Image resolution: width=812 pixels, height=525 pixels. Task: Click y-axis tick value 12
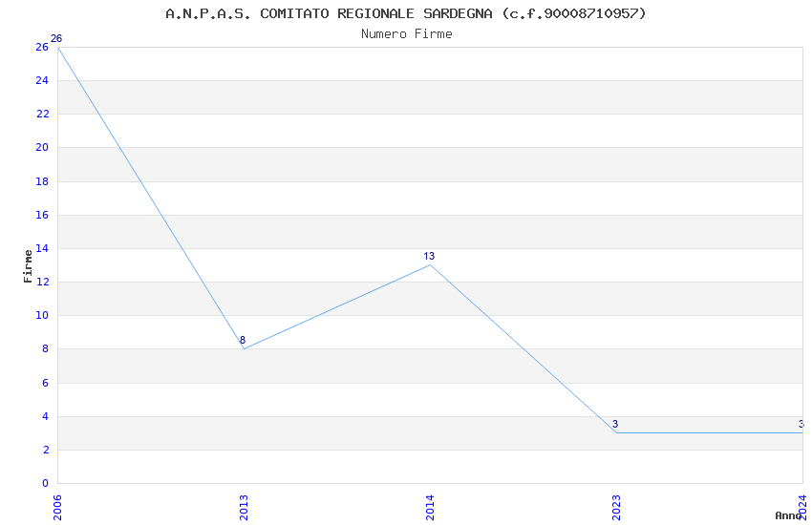(x=42, y=282)
